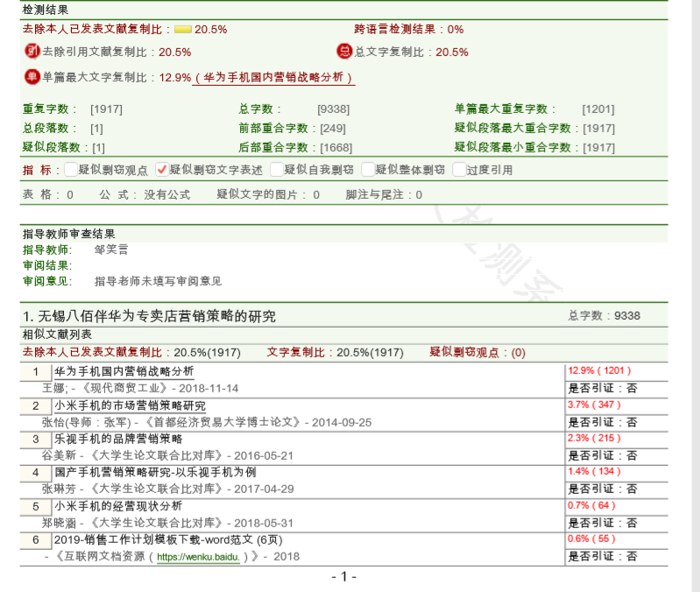Click the 疑似剽窃观点：(0) summary text
Screen dimensions: 700x592
pyautogui.click(x=477, y=352)
